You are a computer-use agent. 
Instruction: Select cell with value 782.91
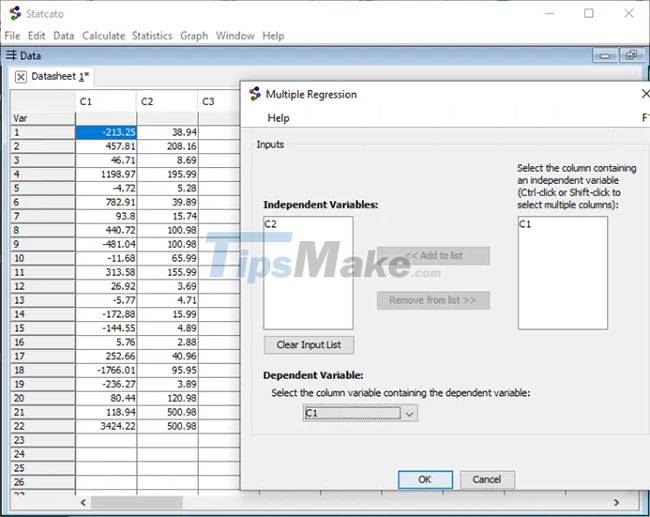[106, 202]
